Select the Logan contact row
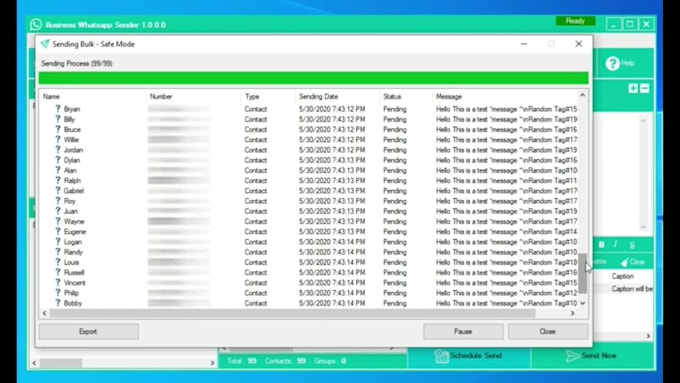This screenshot has width=680, height=383. (x=309, y=242)
